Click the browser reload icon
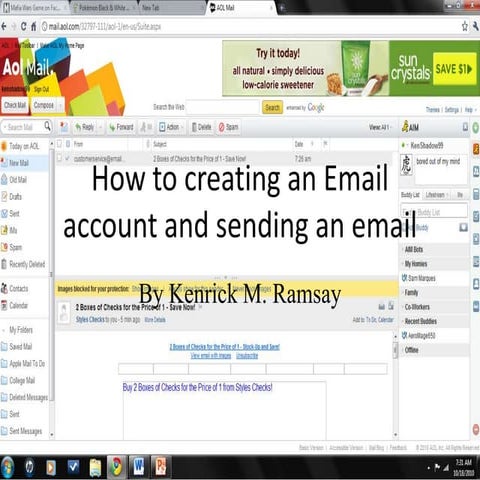The image size is (480, 480). 23,26
